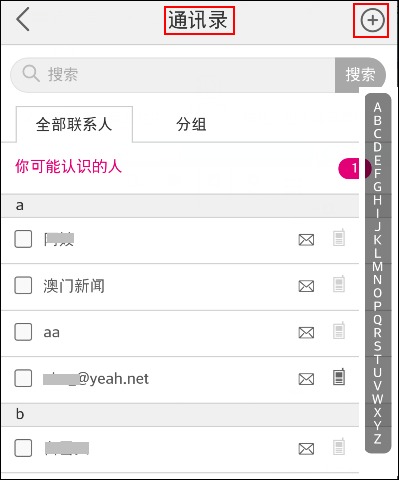This screenshot has height=480, width=399.
Task: Open 你可能认识的人 suggestions
Action: pyautogui.click(x=68, y=166)
